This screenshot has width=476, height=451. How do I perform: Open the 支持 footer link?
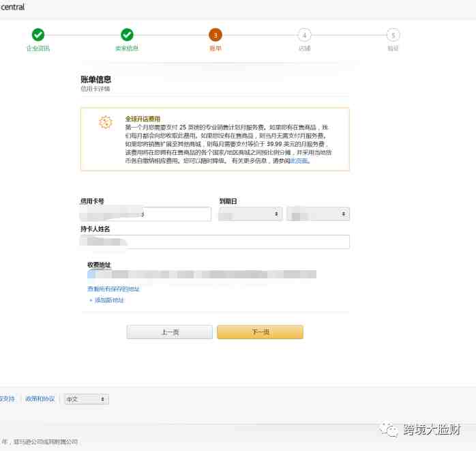coord(7,398)
